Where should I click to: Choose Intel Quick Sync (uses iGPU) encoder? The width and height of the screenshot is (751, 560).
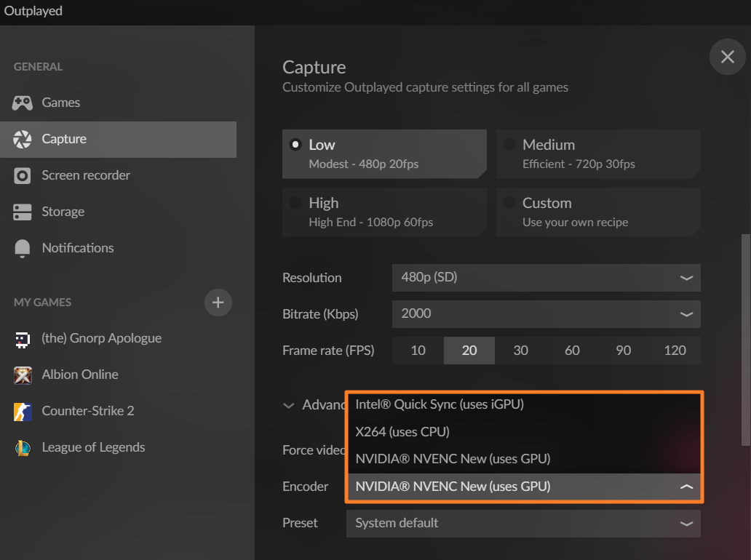coord(524,404)
